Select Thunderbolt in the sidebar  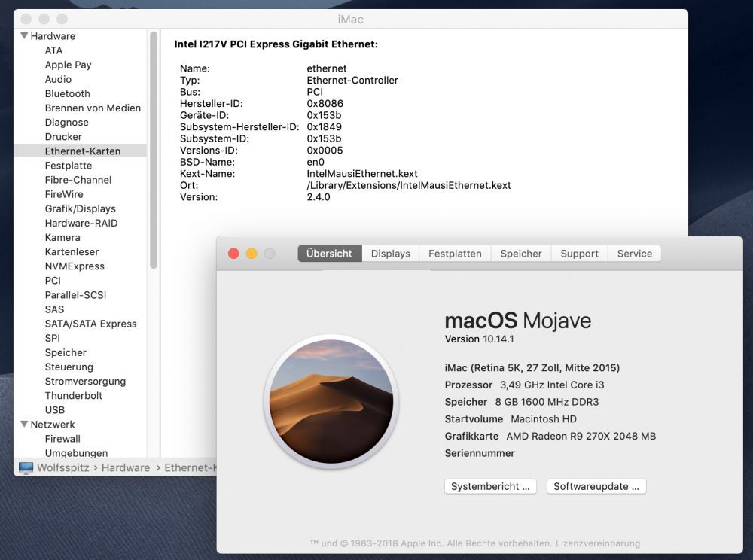tap(74, 396)
